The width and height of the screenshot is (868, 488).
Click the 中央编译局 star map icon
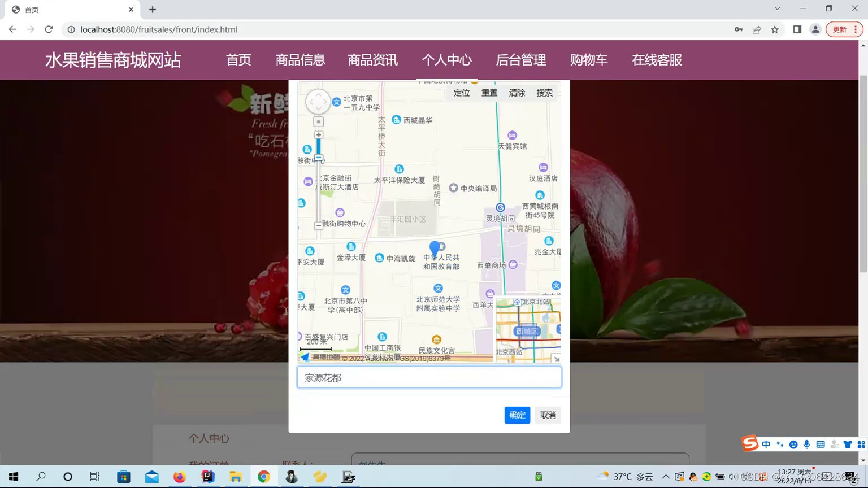click(x=453, y=188)
